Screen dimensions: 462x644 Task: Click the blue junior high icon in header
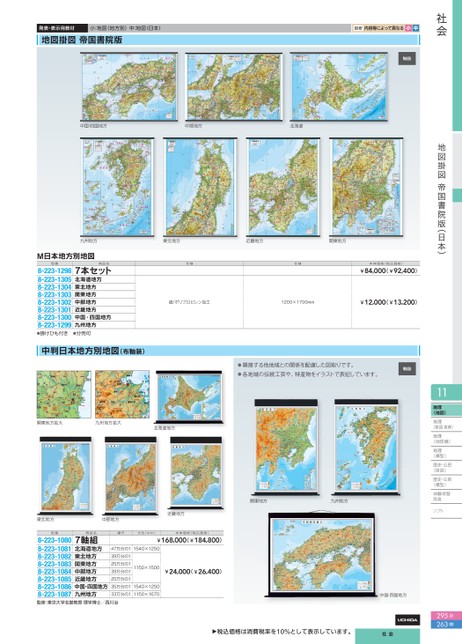pyautogui.click(x=416, y=28)
